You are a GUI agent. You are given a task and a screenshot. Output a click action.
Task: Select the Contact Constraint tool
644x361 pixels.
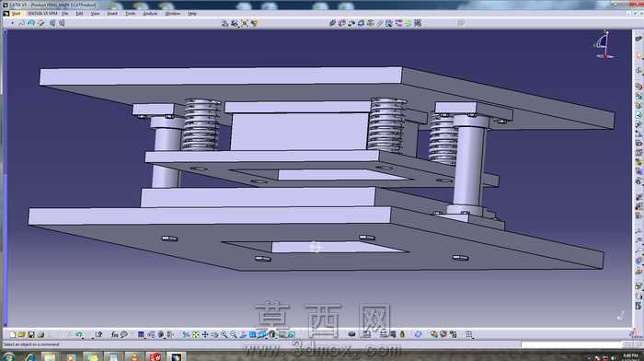[x=341, y=23]
